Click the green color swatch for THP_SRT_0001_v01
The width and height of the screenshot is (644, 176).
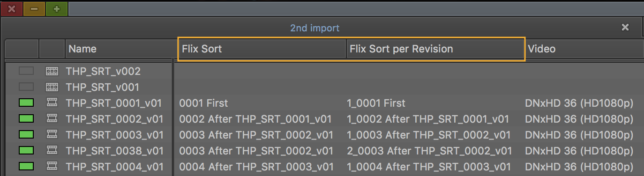[26, 103]
